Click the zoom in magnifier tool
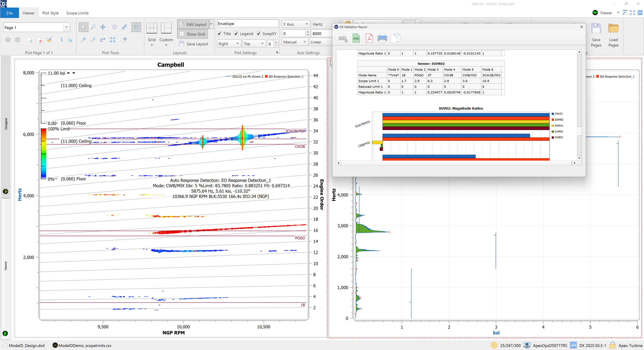644x350 pixels. (x=83, y=40)
